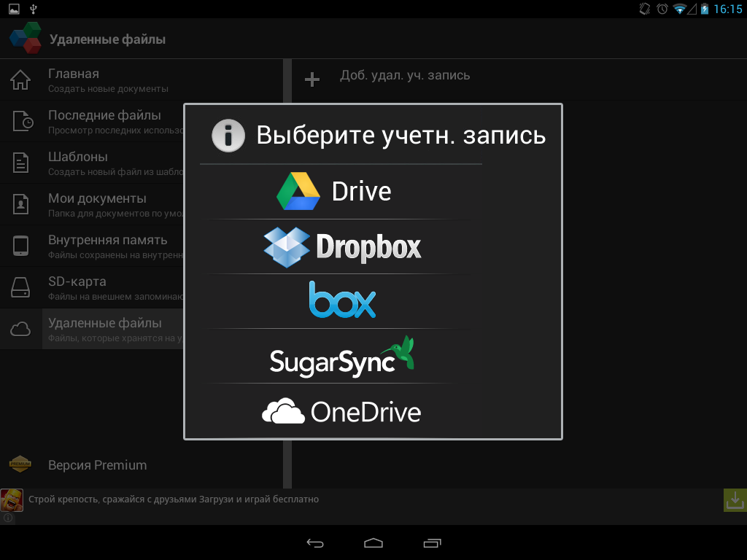The width and height of the screenshot is (747, 560).
Task: Open Внутренняя память menu entry
Action: pyautogui.click(x=91, y=246)
